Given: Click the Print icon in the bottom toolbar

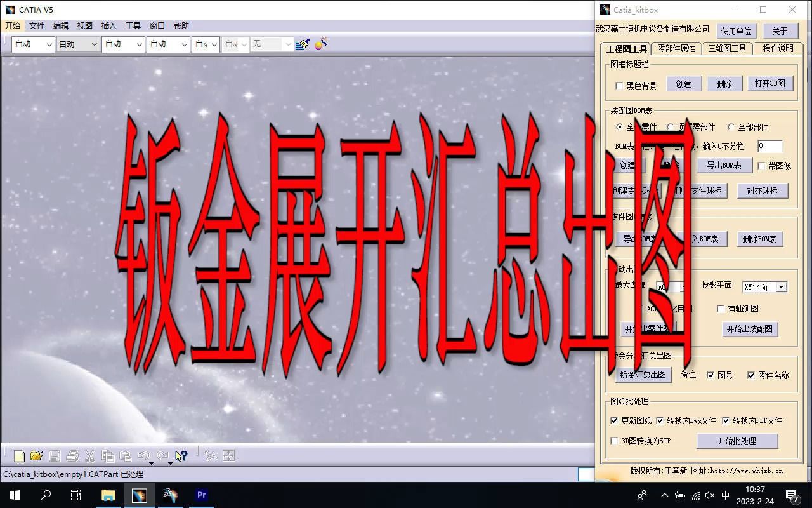Looking at the screenshot, I should coord(72,455).
